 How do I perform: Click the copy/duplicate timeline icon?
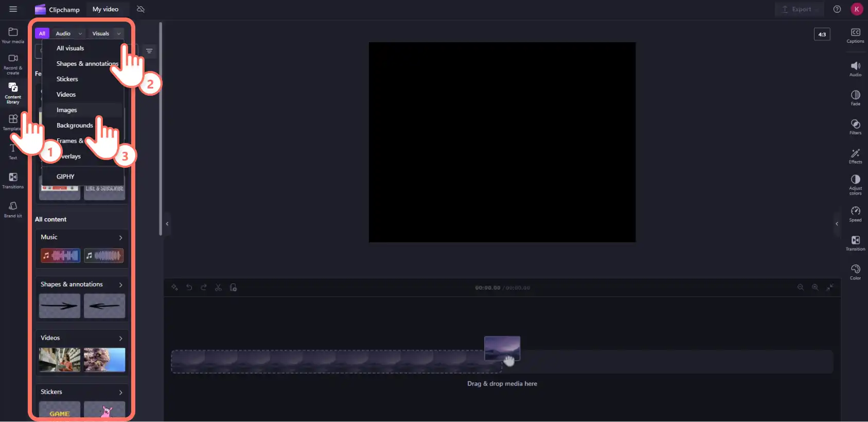[233, 287]
